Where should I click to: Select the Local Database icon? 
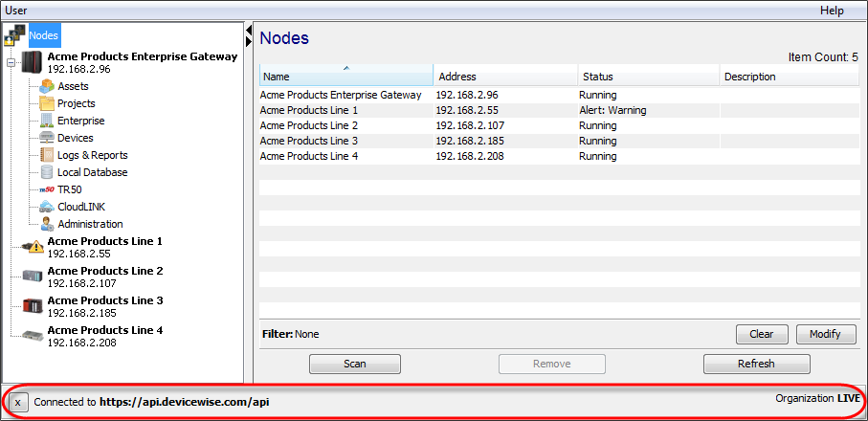(47, 172)
